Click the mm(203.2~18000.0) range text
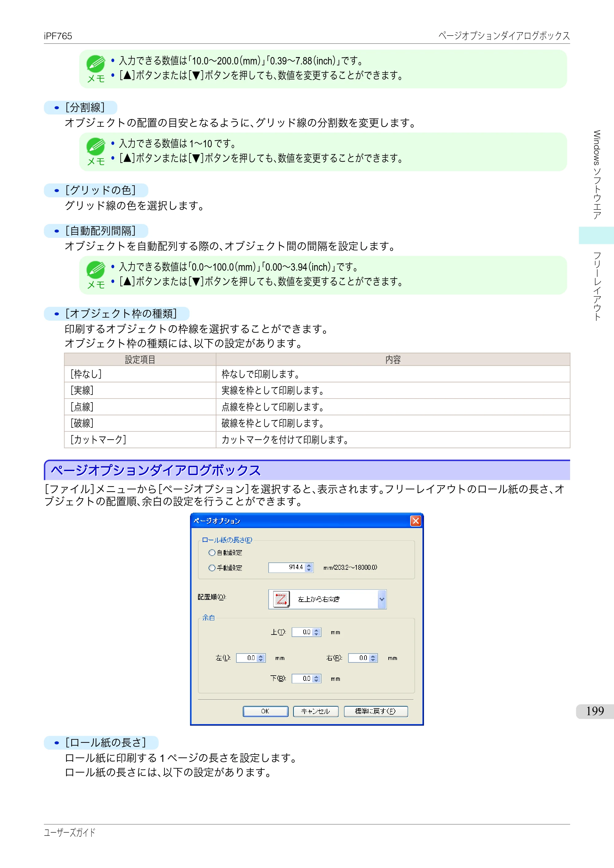Viewport: 614px width, 868px height. pyautogui.click(x=350, y=567)
